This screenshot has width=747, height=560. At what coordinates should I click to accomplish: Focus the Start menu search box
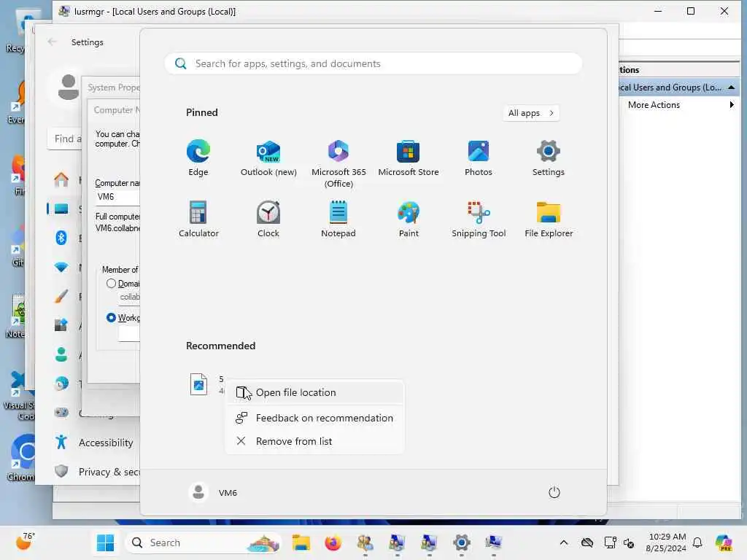click(373, 64)
